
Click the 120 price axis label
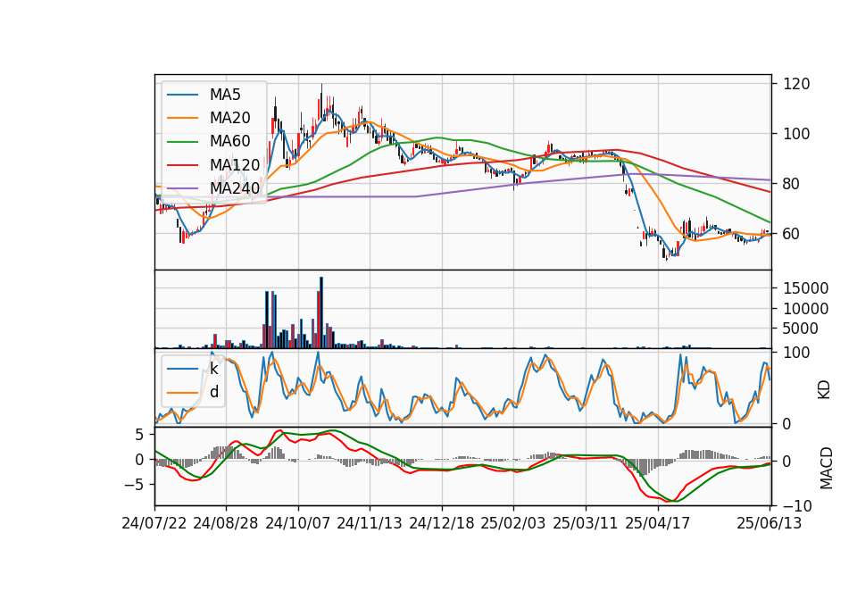click(796, 84)
